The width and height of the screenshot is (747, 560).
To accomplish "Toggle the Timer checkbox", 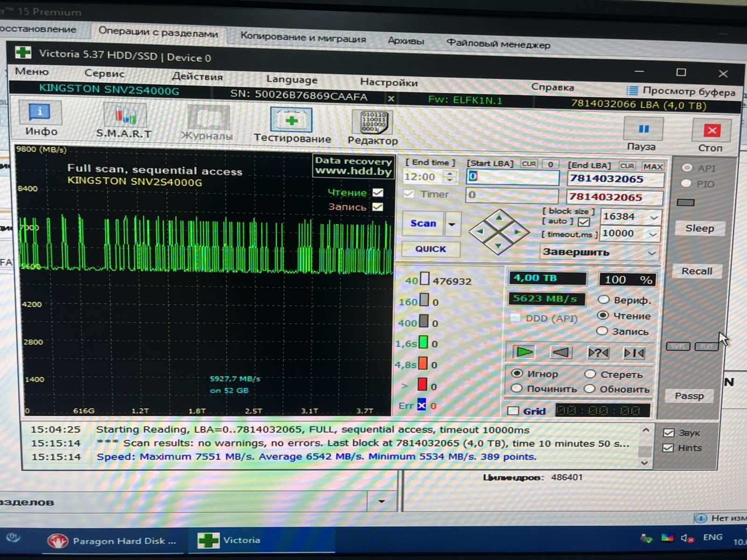I will click(409, 194).
